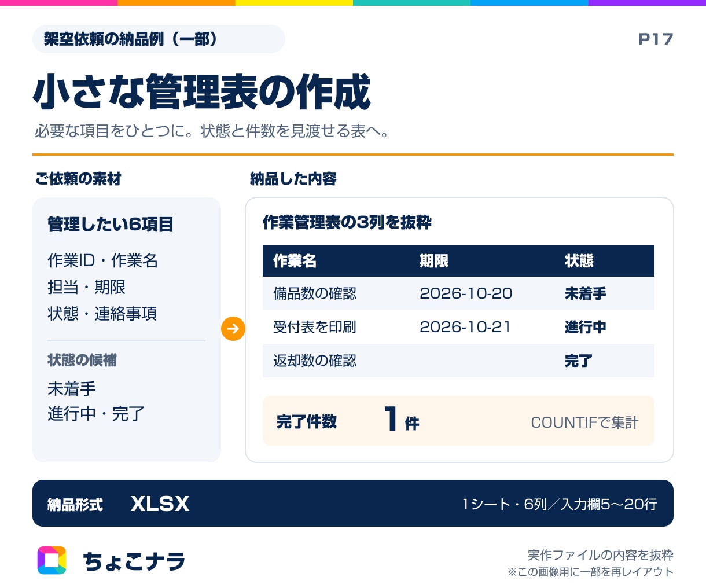Click the ちょこナラ colorful square logo

52,560
